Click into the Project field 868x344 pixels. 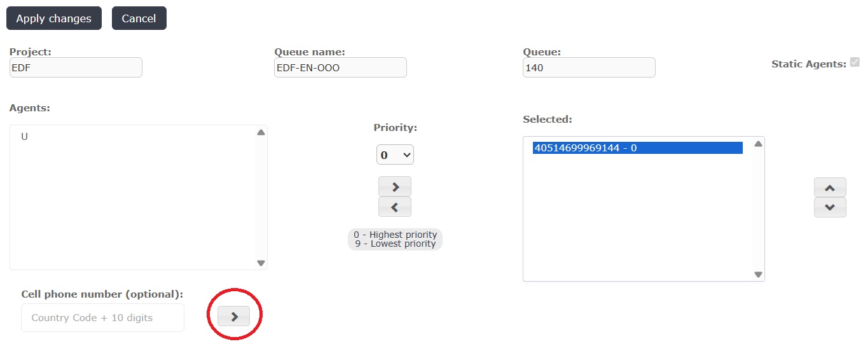point(76,67)
